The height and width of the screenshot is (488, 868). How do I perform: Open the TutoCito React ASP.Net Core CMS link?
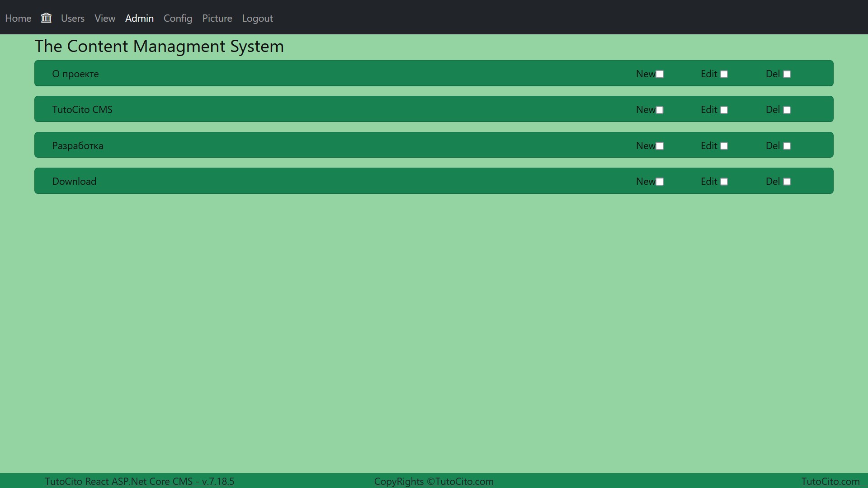[x=140, y=481]
